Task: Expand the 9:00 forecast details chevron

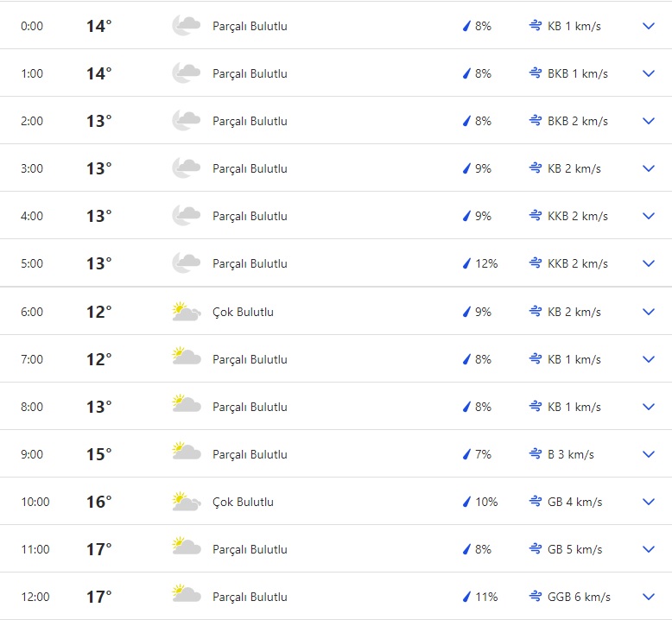Action: tap(649, 454)
